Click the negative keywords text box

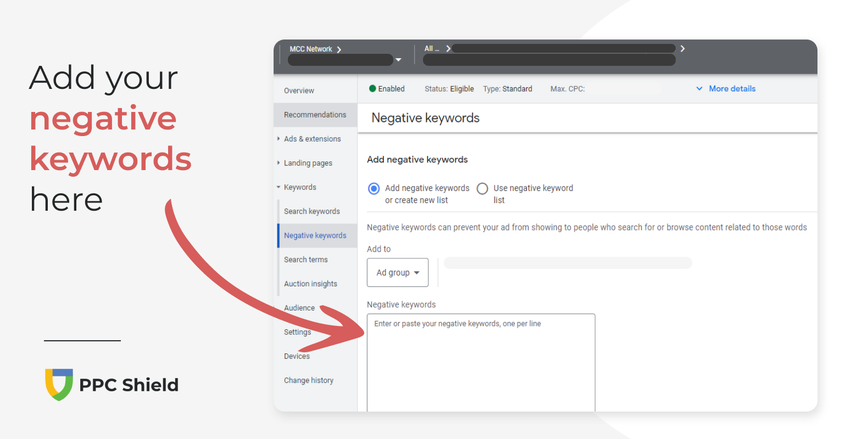tap(481, 362)
